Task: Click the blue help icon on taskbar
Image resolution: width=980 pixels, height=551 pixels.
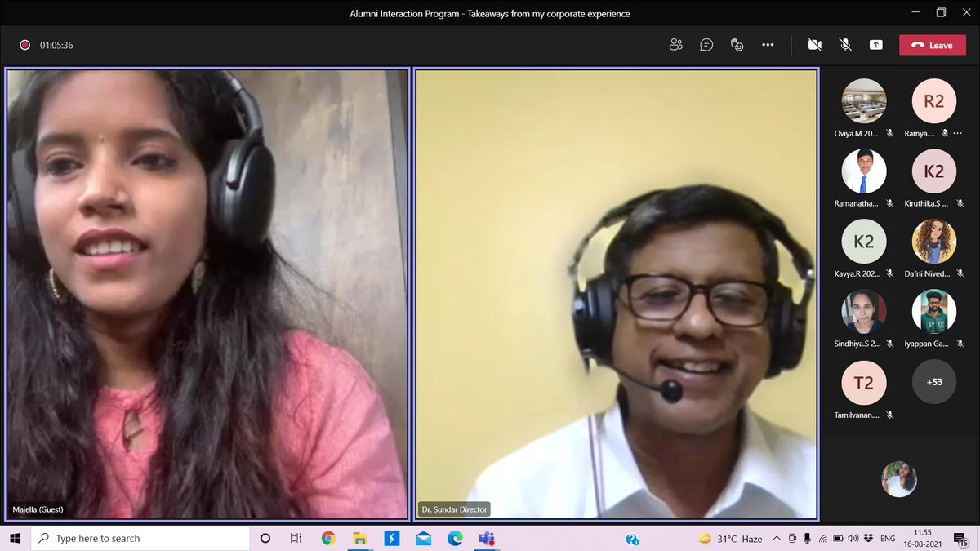Action: pos(632,540)
